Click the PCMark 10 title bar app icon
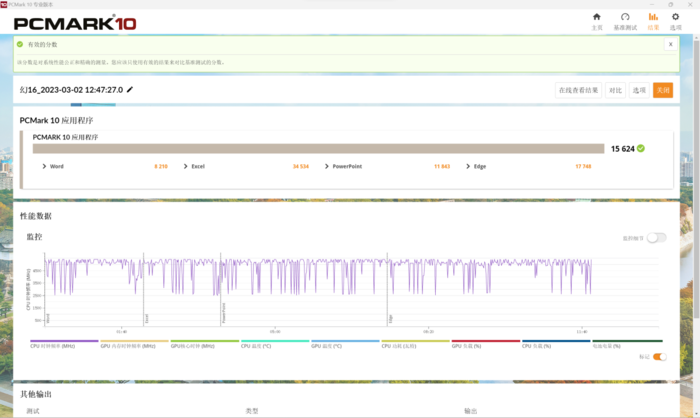Viewport: 700px width, 418px height. pyautogui.click(x=4, y=4)
